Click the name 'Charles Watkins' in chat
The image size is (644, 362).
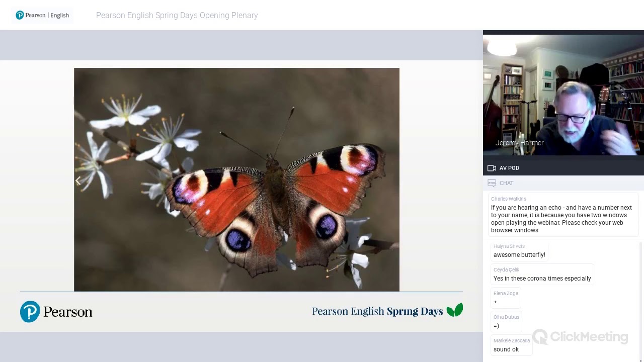(x=508, y=199)
